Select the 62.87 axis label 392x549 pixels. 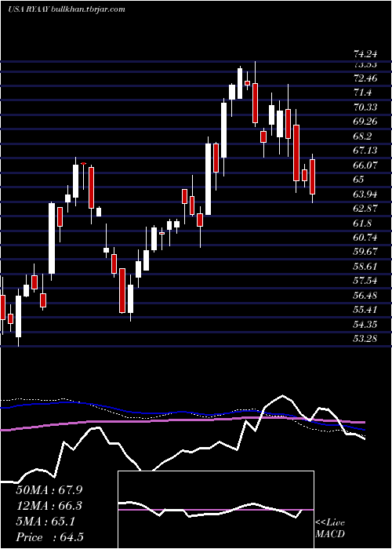coord(366,209)
